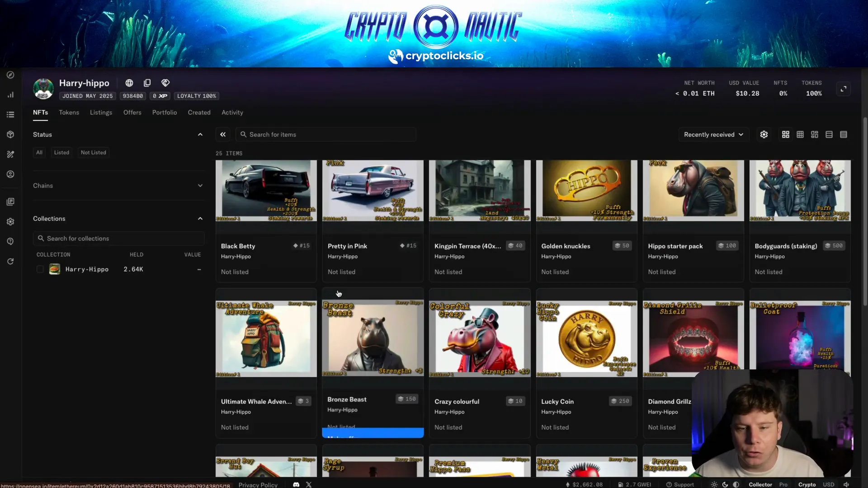Open the Created tab
Image resolution: width=868 pixels, height=488 pixels.
coord(199,113)
